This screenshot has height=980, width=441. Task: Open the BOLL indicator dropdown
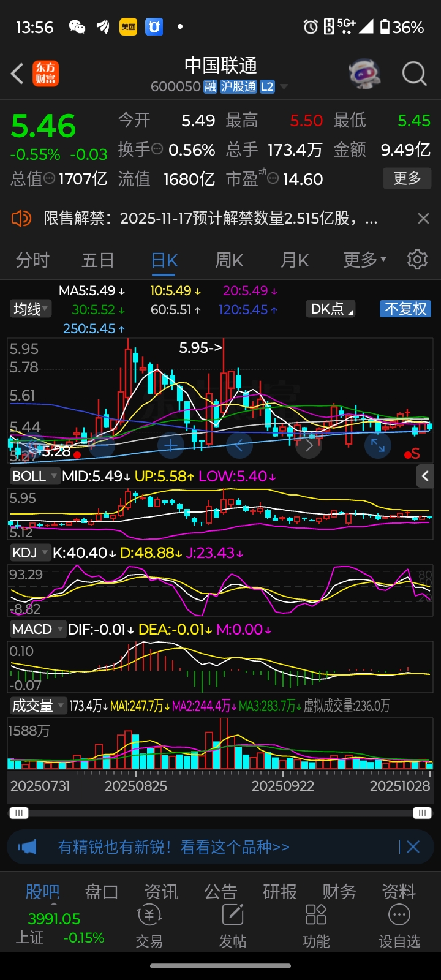coord(34,476)
